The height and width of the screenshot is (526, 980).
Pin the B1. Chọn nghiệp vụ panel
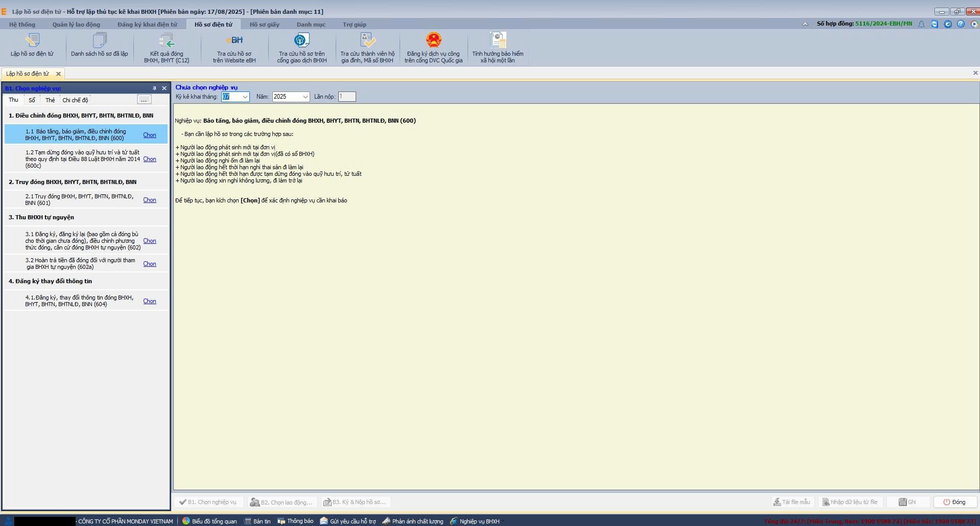pos(154,88)
